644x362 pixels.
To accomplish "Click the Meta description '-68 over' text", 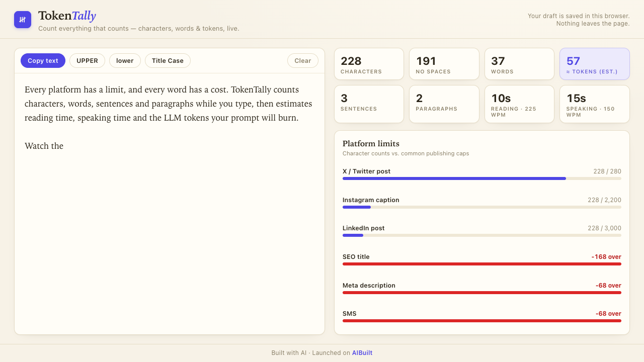I will click(608, 286).
